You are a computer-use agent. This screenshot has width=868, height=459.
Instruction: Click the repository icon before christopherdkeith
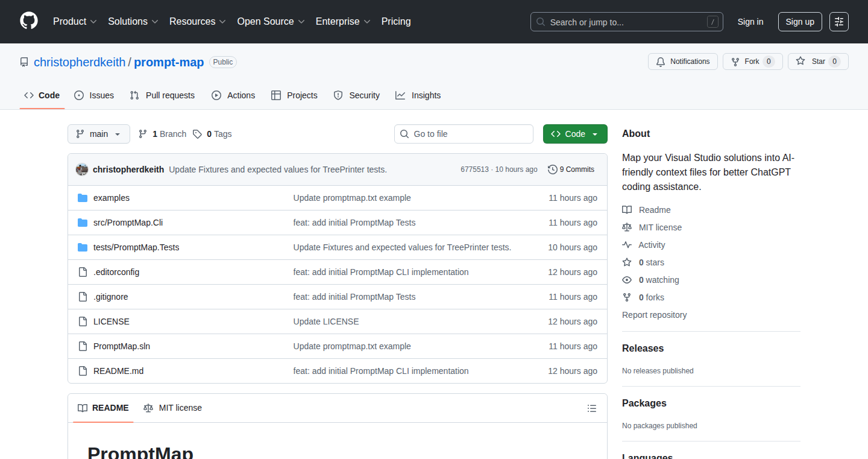click(x=24, y=62)
